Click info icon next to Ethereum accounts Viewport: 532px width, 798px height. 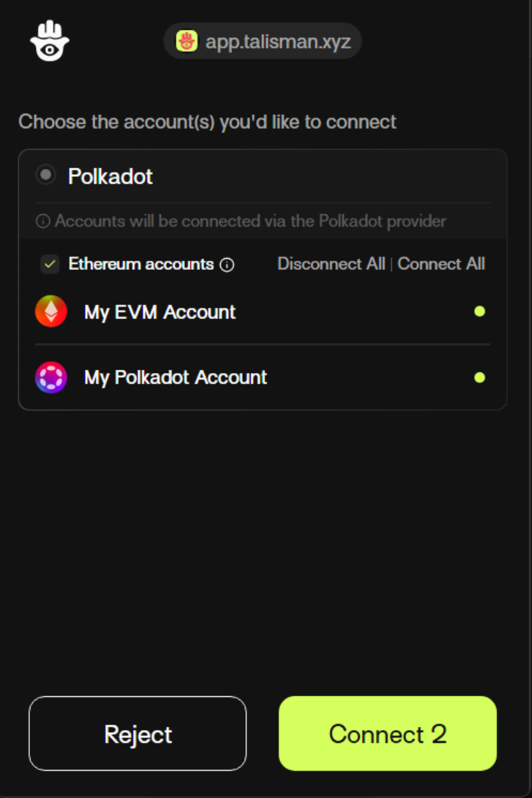[x=227, y=265]
